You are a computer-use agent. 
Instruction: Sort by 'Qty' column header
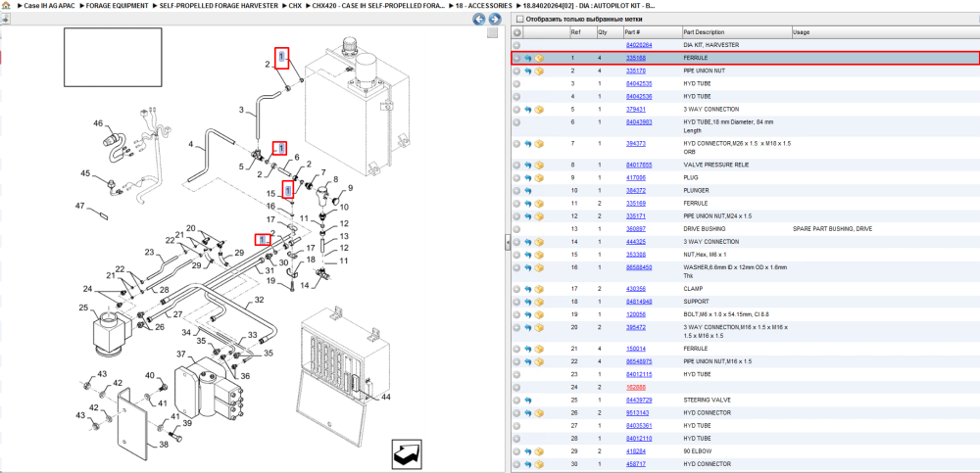point(610,32)
